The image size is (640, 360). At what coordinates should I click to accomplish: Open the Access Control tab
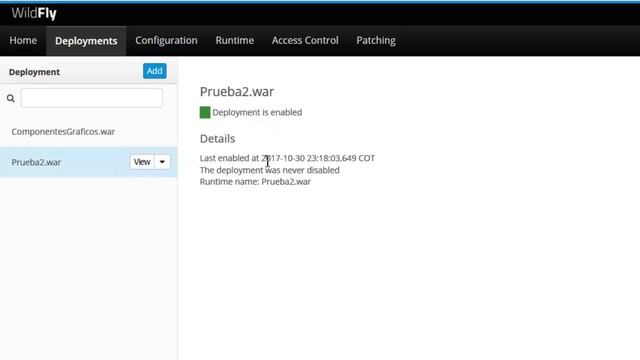[x=305, y=40]
